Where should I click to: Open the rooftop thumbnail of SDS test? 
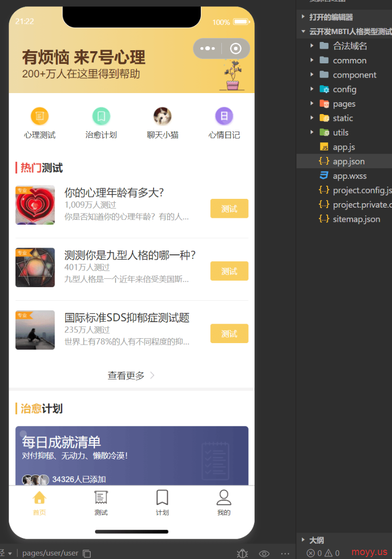point(35,330)
